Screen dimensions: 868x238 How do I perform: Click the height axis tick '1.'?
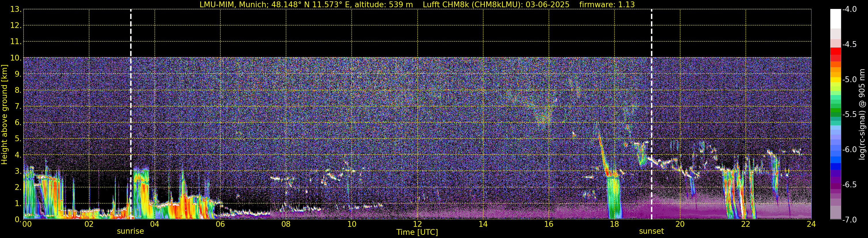point(18,204)
